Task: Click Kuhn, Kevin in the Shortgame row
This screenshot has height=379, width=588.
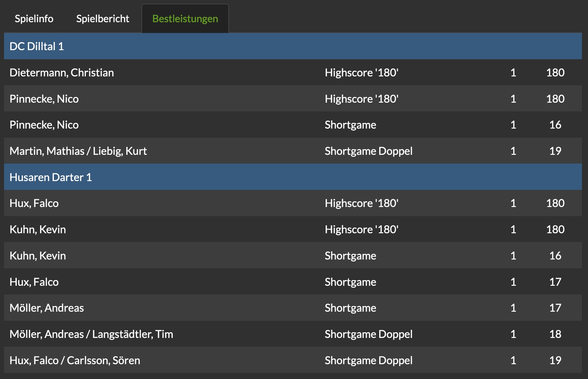Action: [x=38, y=256]
